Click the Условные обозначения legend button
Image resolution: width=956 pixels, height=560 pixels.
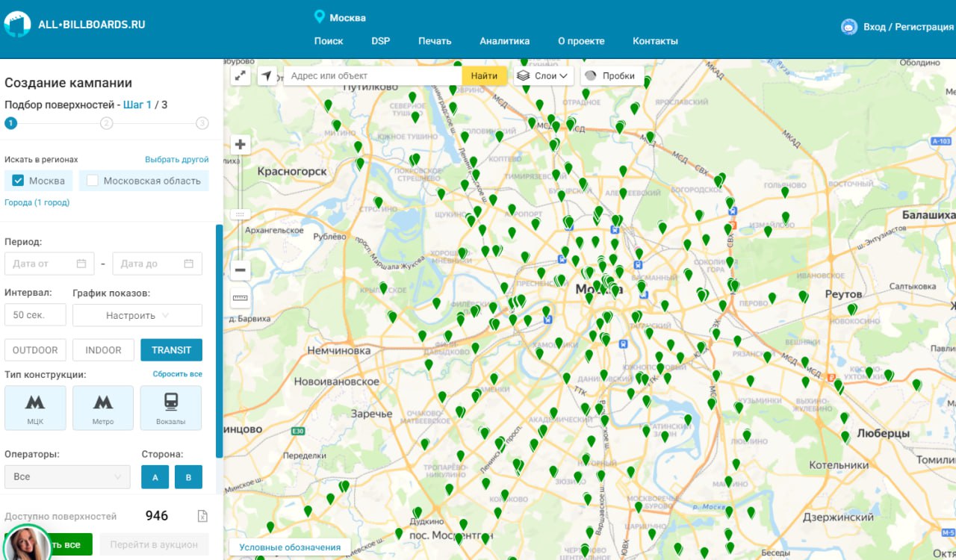click(x=290, y=547)
